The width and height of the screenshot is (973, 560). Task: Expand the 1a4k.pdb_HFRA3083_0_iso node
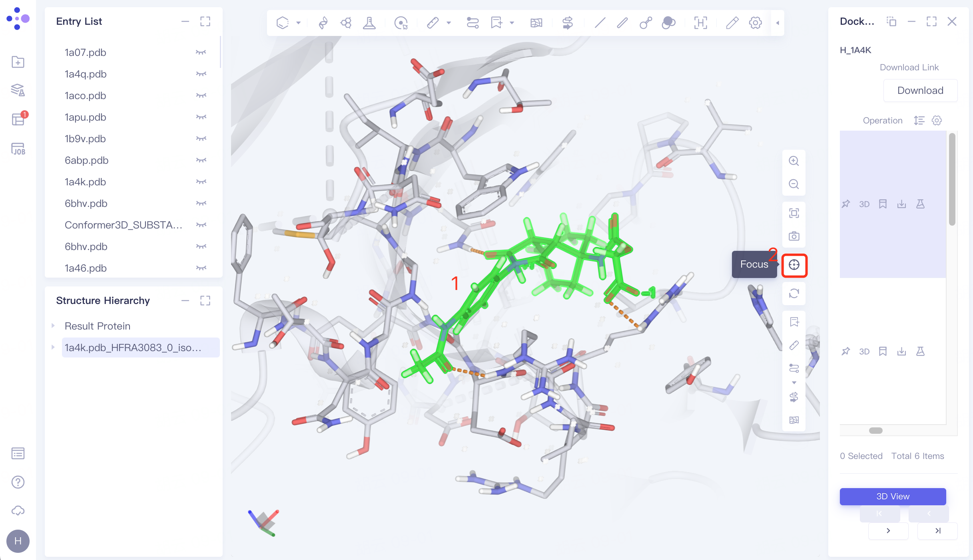53,348
